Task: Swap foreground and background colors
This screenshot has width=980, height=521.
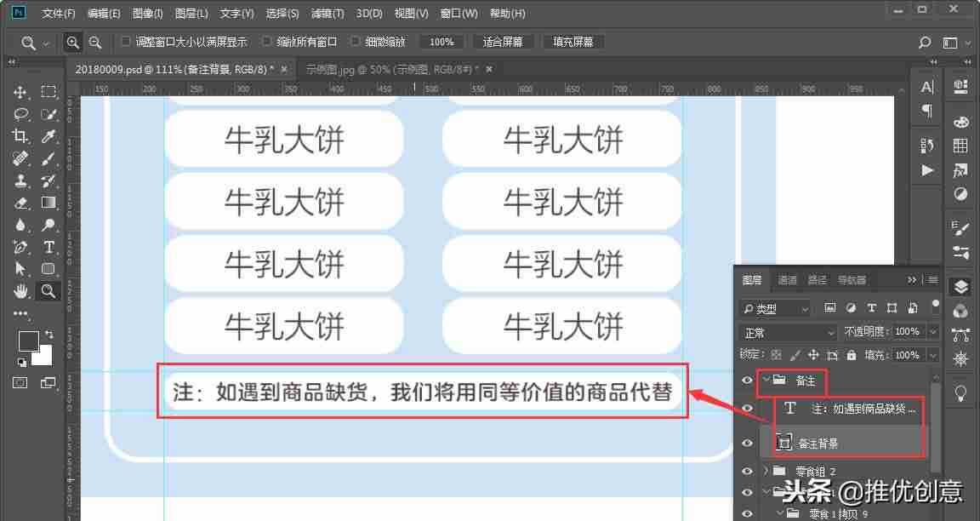Action: click(49, 335)
